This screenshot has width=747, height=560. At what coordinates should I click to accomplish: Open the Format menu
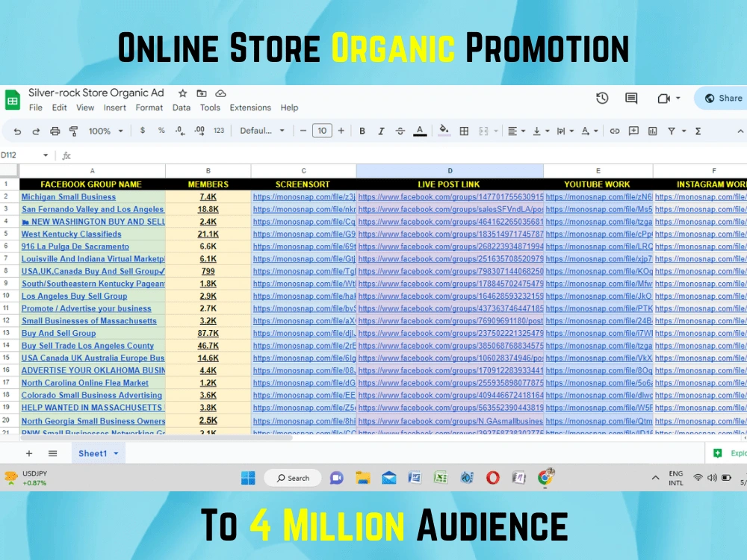click(149, 108)
